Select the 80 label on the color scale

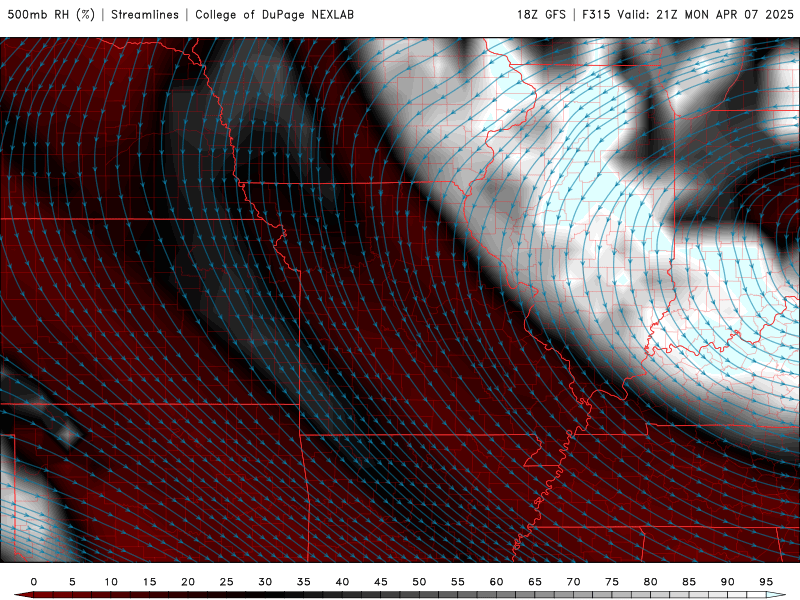click(651, 582)
